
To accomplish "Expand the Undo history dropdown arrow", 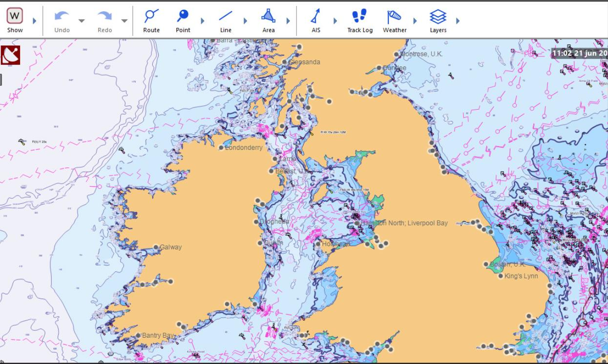I will tap(82, 21).
